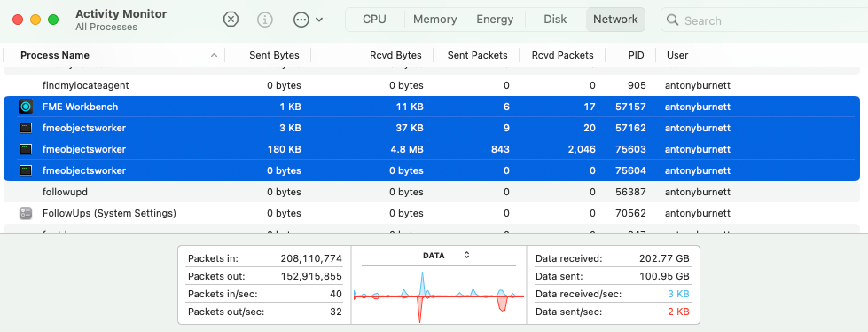Click the terminal icon for PID 75604
868x332 pixels.
tap(26, 170)
